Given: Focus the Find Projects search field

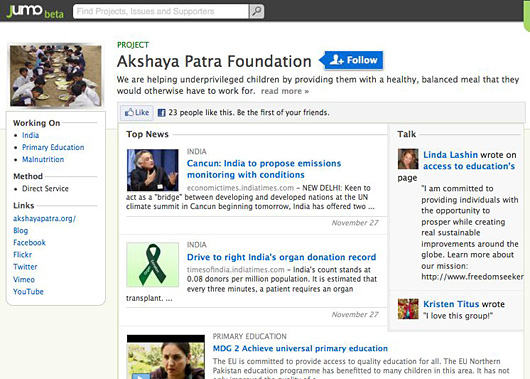Looking at the screenshot, I should pyautogui.click(x=161, y=11).
